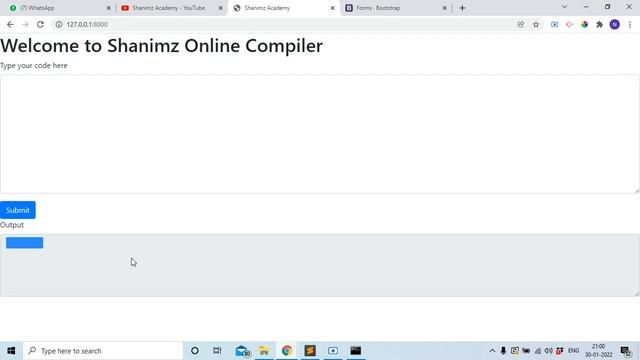Switch to the WhatsApp tab
Screen dimensions: 640x360
pos(59,8)
